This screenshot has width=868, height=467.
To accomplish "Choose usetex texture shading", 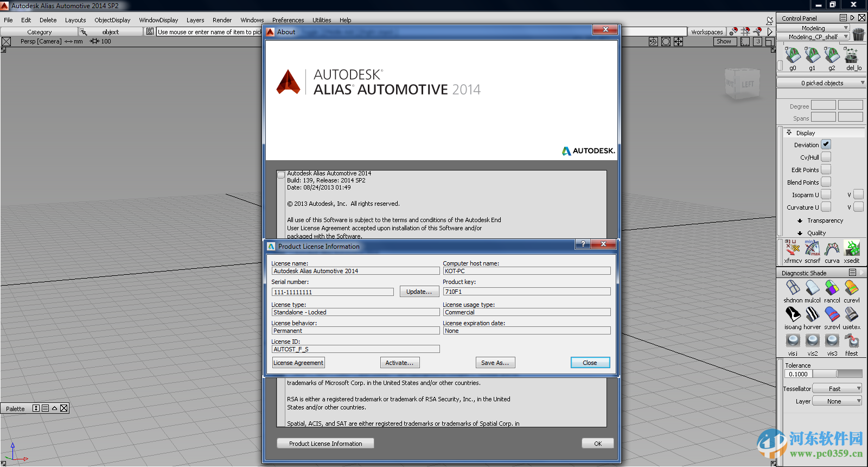I will pyautogui.click(x=852, y=314).
